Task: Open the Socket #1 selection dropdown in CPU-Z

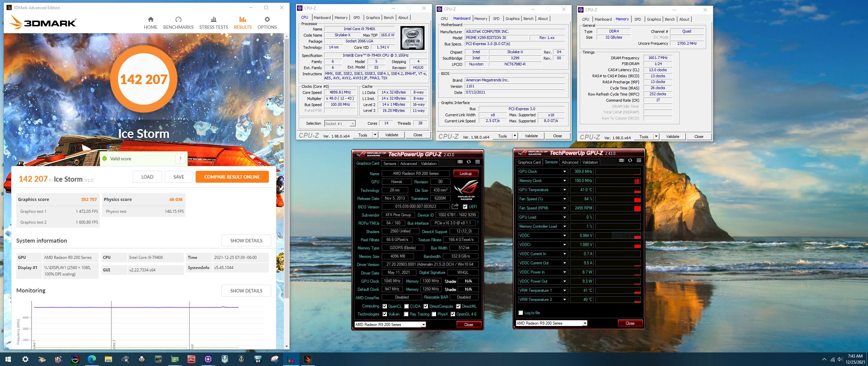Action: pyautogui.click(x=353, y=124)
